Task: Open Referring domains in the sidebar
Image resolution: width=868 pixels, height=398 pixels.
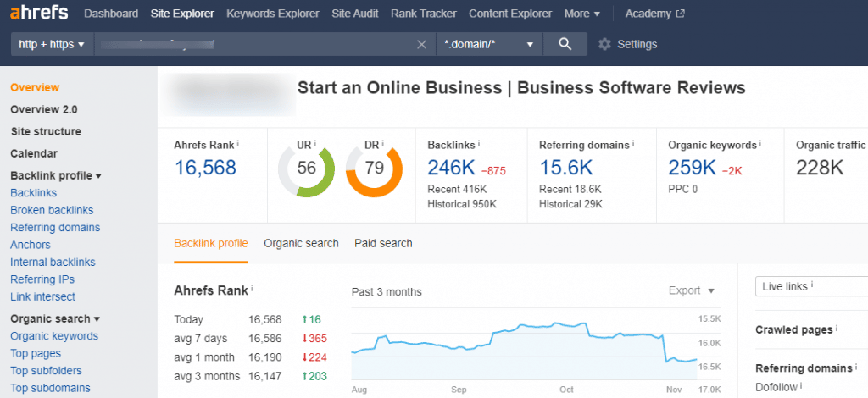Action: click(x=55, y=227)
